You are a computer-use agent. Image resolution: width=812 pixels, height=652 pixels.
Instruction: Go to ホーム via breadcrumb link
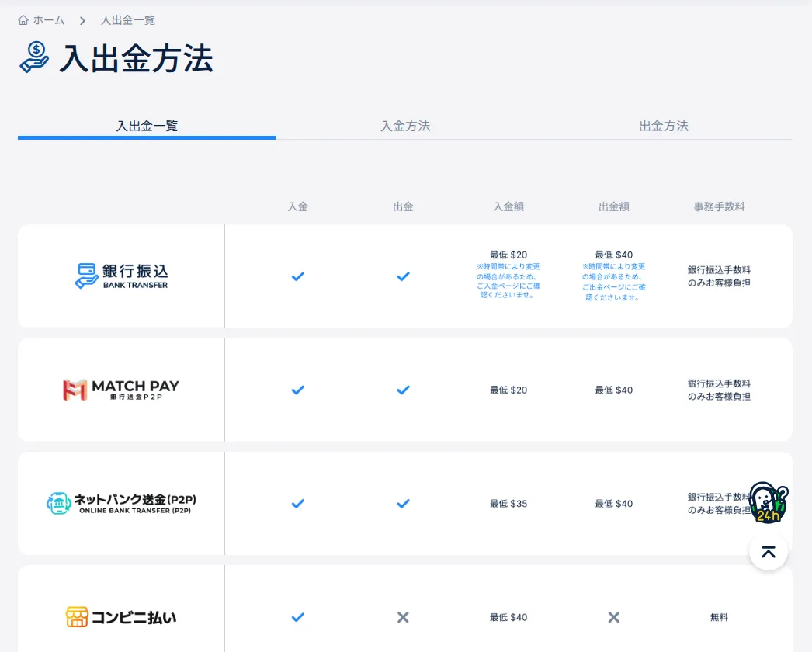click(x=49, y=20)
